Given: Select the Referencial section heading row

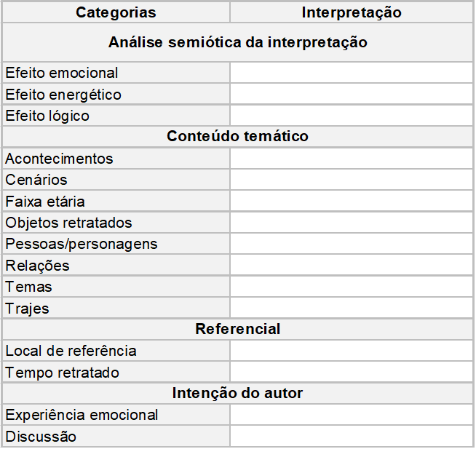Looking at the screenshot, I should point(237,330).
